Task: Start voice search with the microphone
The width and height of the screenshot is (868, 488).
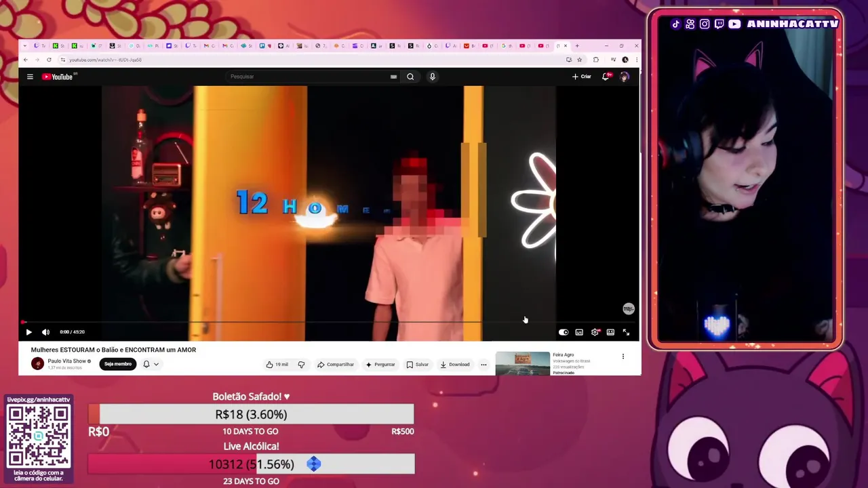Action: [x=432, y=77]
